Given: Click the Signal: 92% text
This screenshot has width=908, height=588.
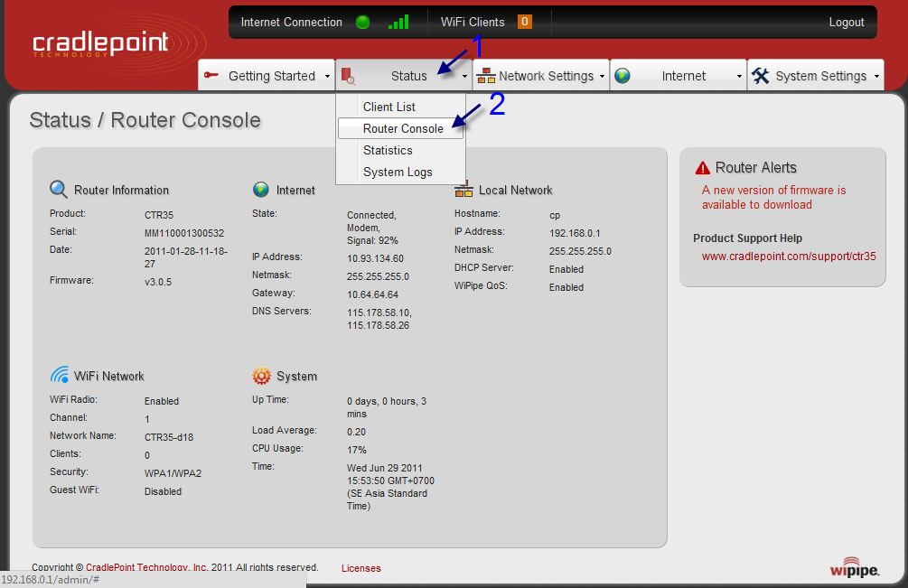Looking at the screenshot, I should pos(372,241).
